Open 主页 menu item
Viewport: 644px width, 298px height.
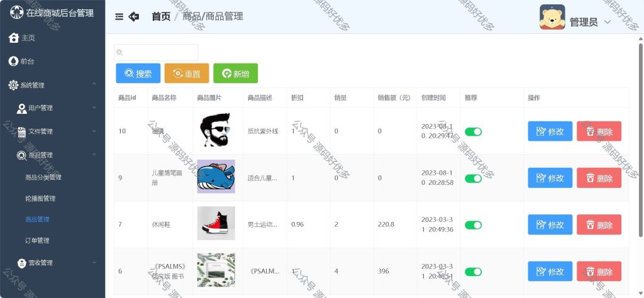(53, 38)
